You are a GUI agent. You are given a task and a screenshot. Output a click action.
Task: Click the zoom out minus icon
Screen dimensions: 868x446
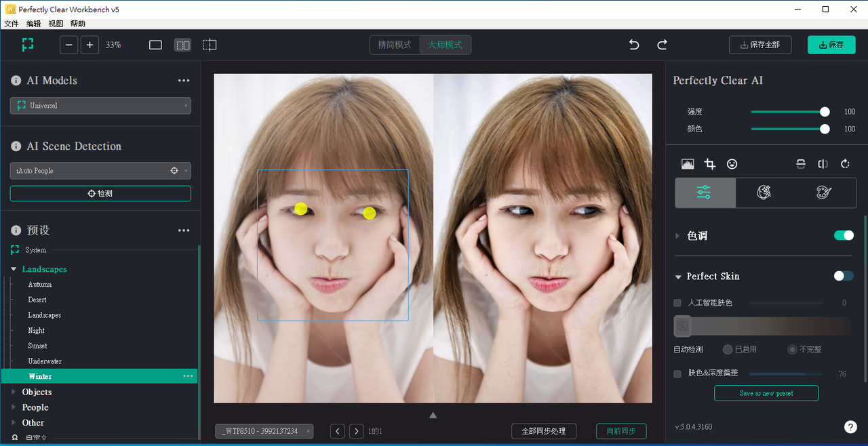[69, 45]
